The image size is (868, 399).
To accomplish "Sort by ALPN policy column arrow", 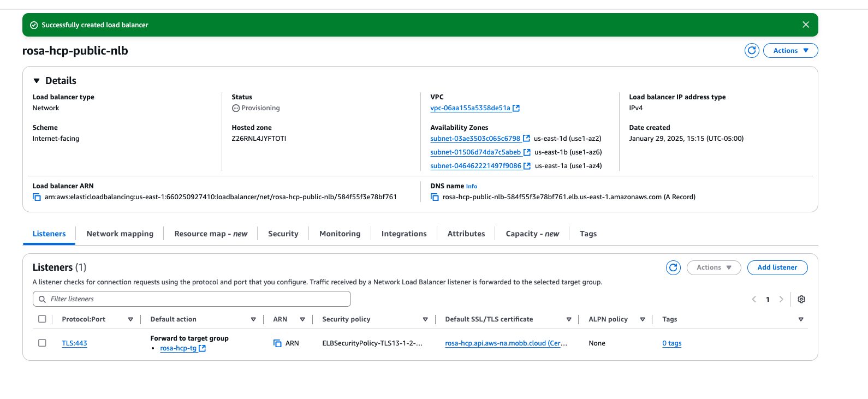I will (643, 319).
